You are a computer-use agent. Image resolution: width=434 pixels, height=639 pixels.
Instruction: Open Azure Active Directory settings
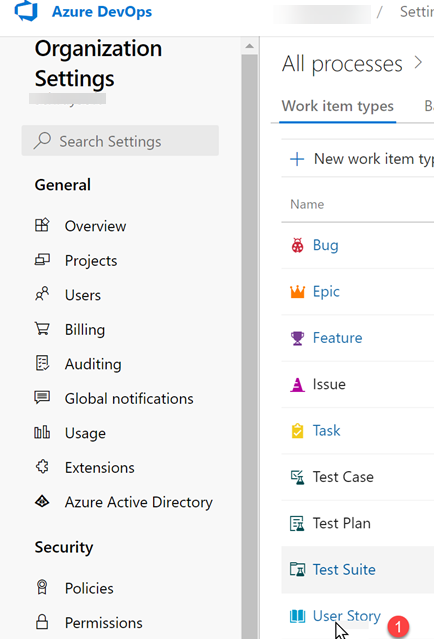139,502
